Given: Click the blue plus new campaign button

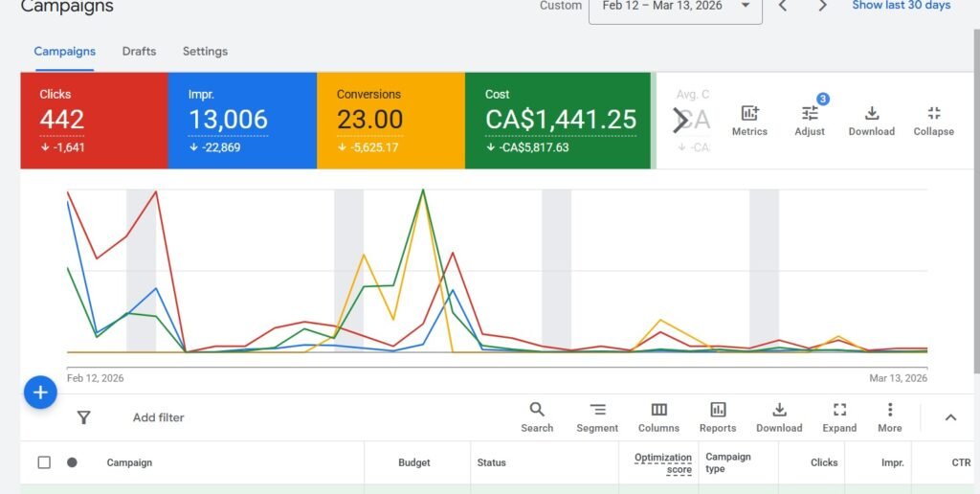Looking at the screenshot, I should click(x=40, y=392).
